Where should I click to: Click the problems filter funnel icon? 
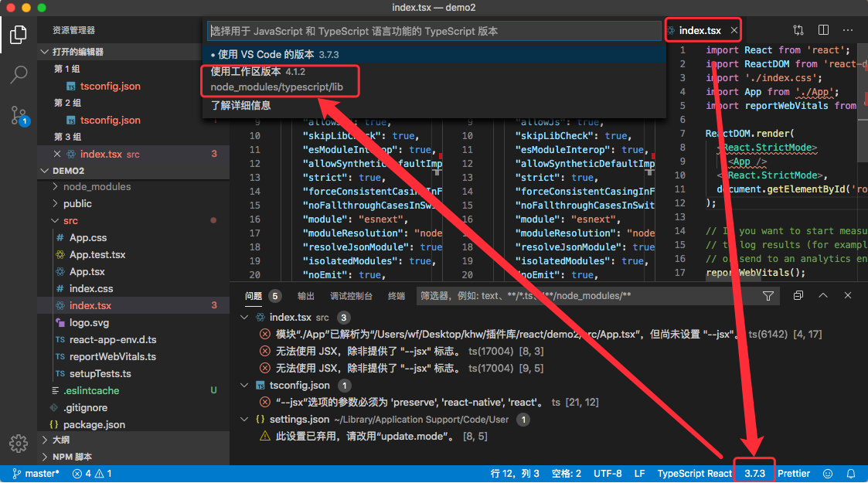click(768, 296)
